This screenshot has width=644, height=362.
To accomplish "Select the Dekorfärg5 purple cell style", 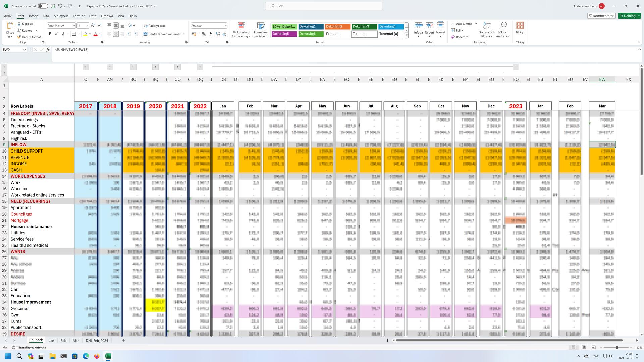I will point(284,34).
